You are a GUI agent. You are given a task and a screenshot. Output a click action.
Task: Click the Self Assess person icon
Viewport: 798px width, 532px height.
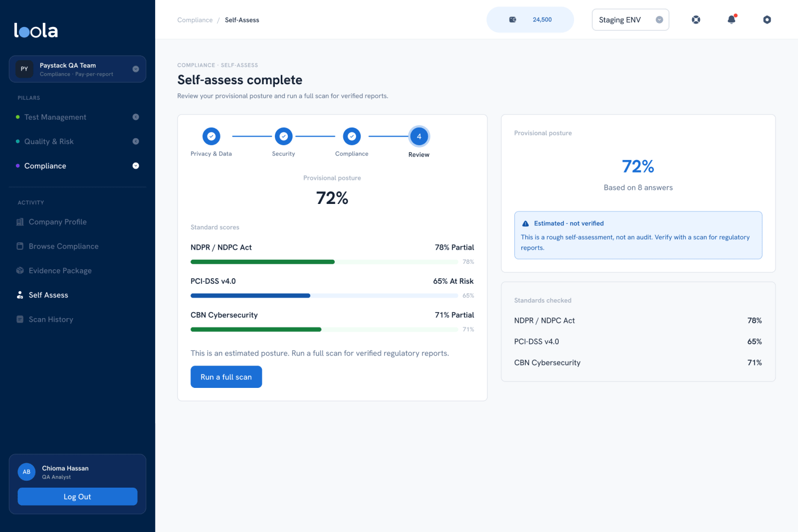tap(20, 295)
